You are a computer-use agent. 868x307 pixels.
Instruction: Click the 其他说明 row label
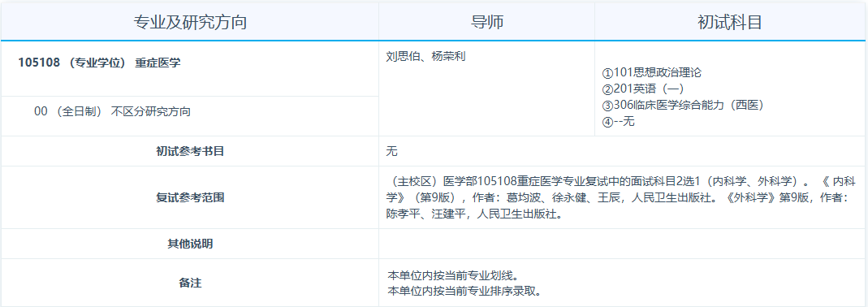(x=190, y=244)
